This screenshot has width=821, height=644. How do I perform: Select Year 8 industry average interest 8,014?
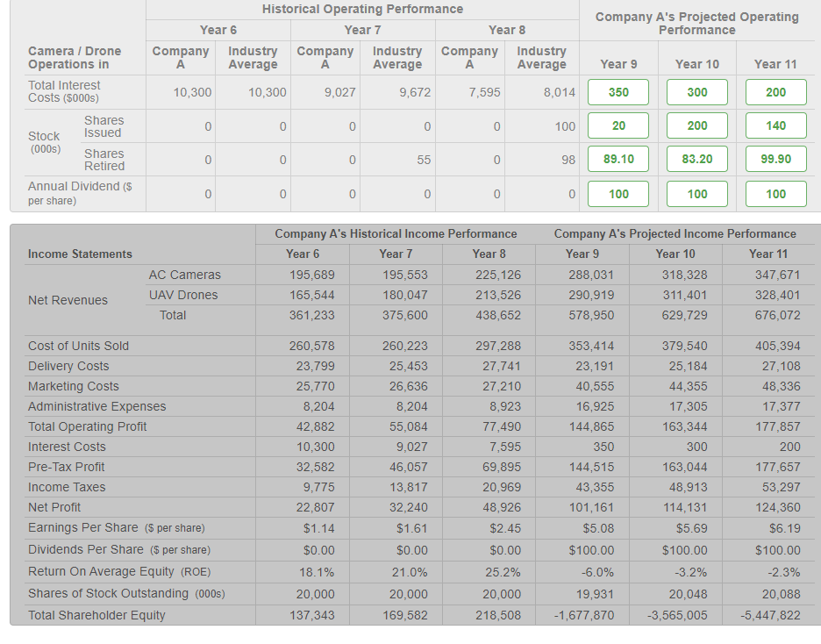tap(560, 92)
